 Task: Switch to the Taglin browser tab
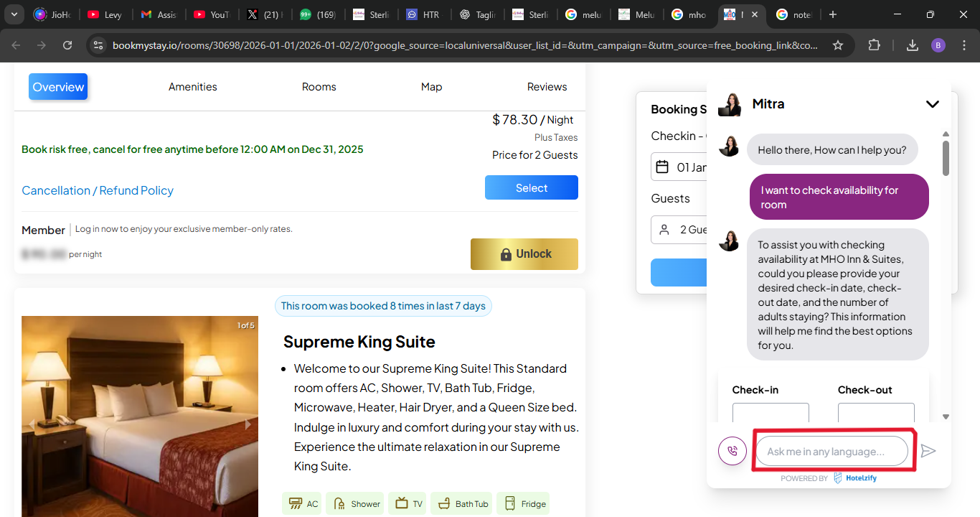point(478,14)
